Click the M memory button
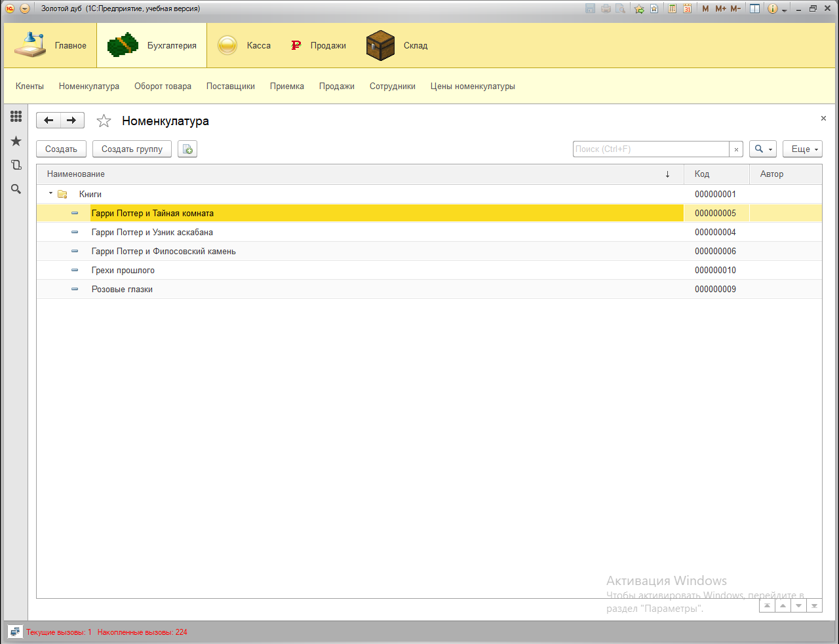 [705, 9]
